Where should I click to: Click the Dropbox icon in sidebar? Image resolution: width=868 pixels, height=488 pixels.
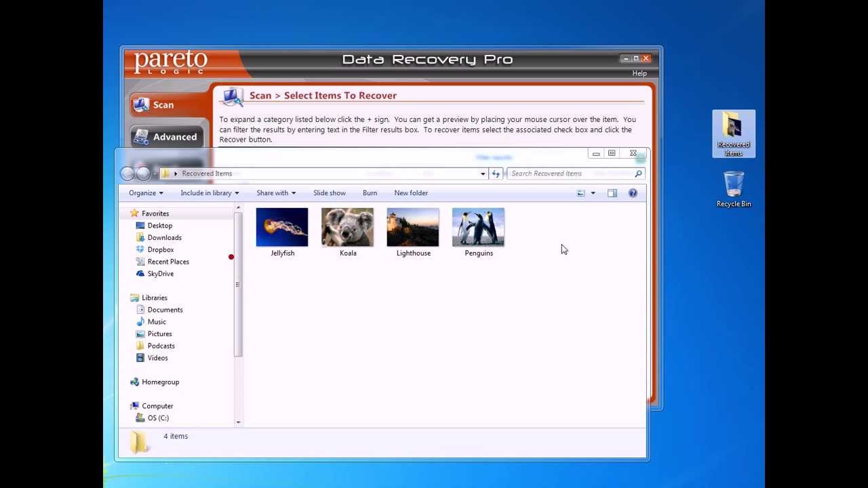pos(140,249)
